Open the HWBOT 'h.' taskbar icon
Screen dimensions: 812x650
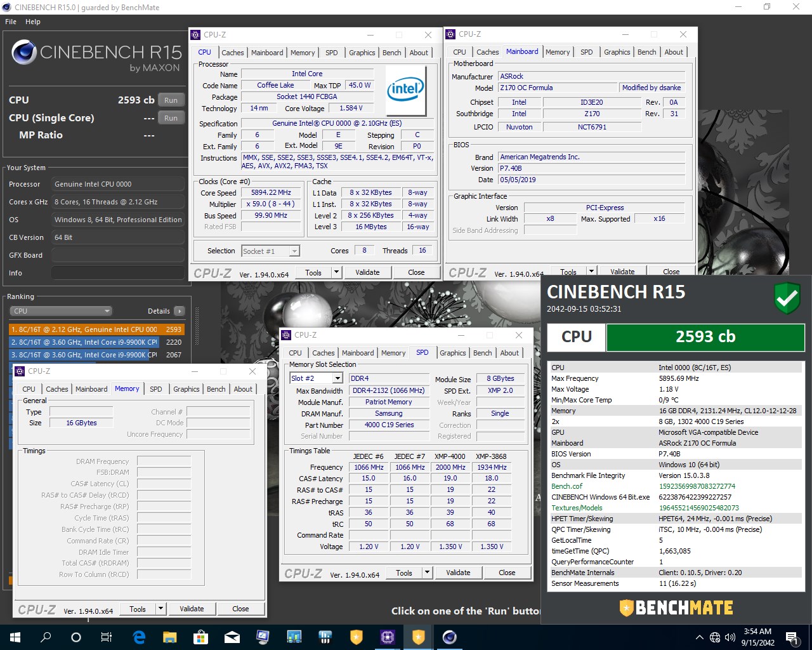coord(325,637)
